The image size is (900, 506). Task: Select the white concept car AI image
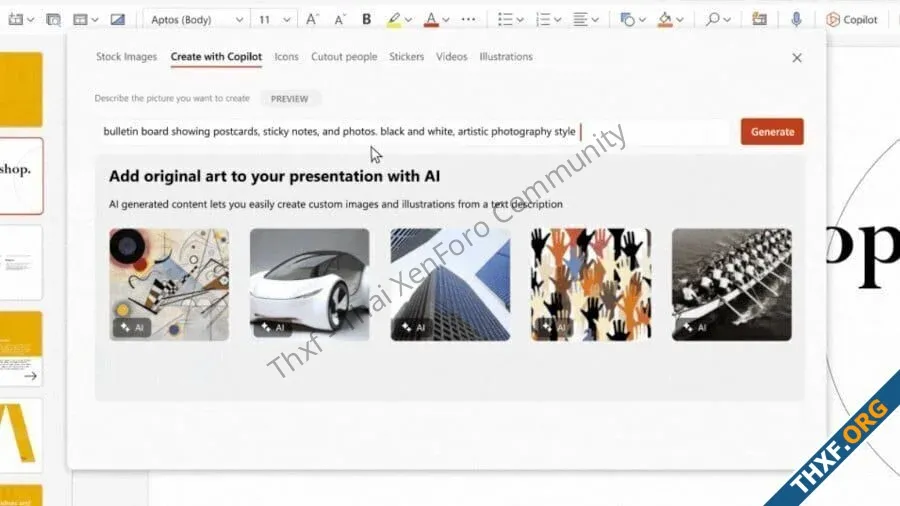click(309, 285)
